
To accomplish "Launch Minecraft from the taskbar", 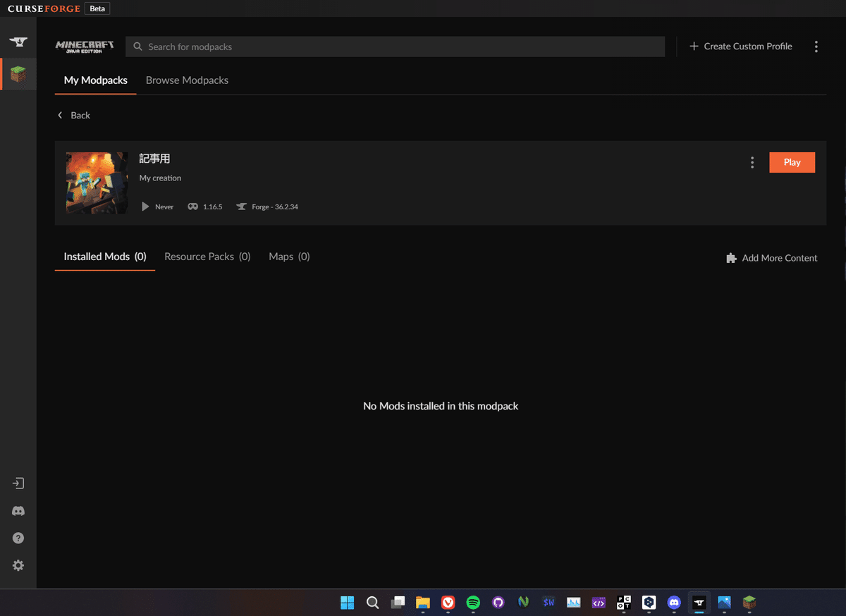I will 749,603.
